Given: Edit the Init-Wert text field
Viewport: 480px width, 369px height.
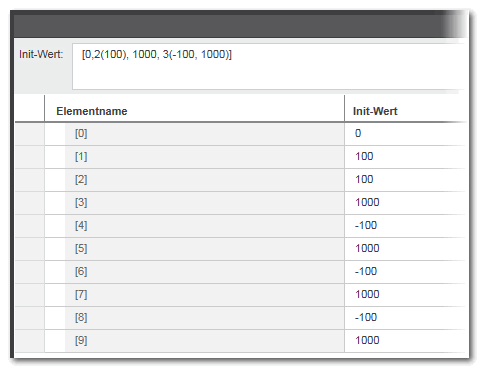Looking at the screenshot, I should coord(269,66).
